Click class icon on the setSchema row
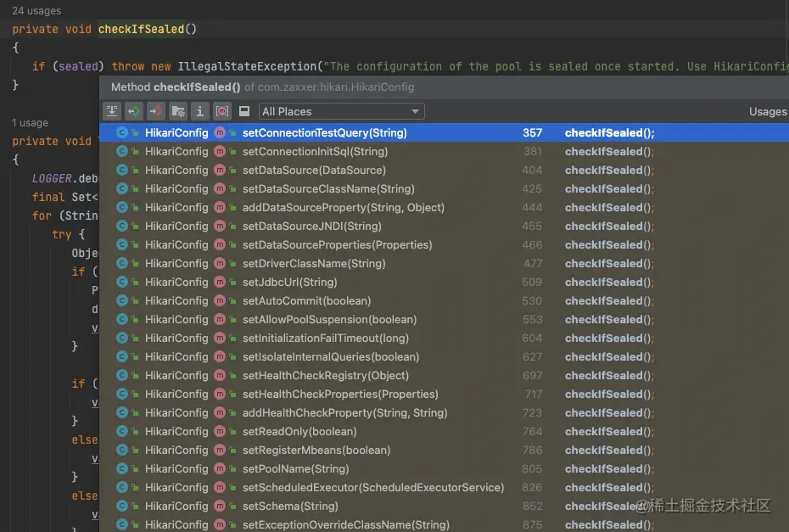This screenshot has width=789, height=532. tap(122, 506)
